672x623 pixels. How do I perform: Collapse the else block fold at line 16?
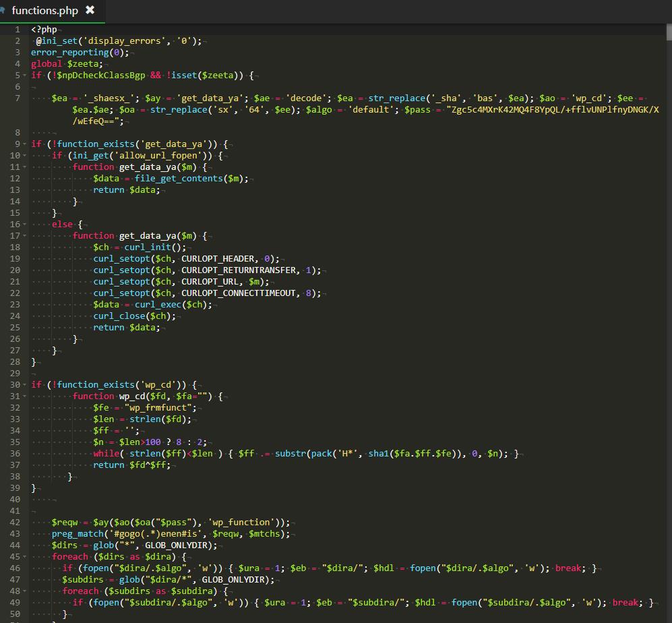coord(24,225)
